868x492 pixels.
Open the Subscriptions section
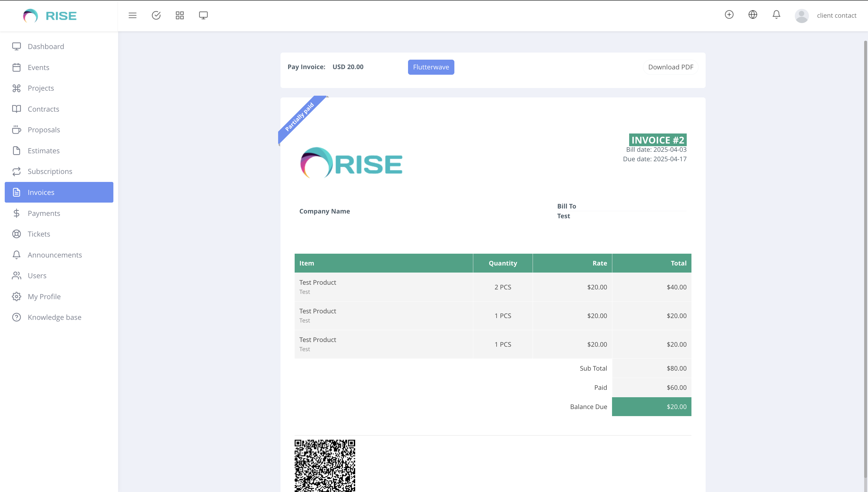coord(50,171)
